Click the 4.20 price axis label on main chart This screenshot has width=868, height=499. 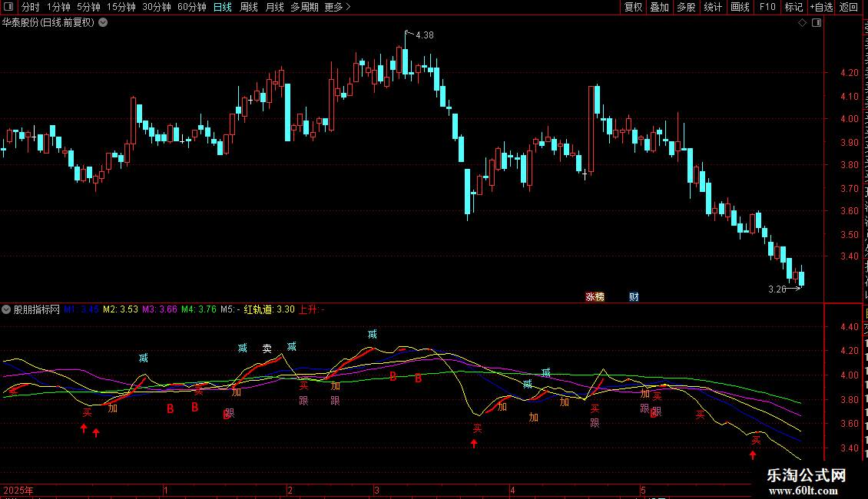coord(849,72)
